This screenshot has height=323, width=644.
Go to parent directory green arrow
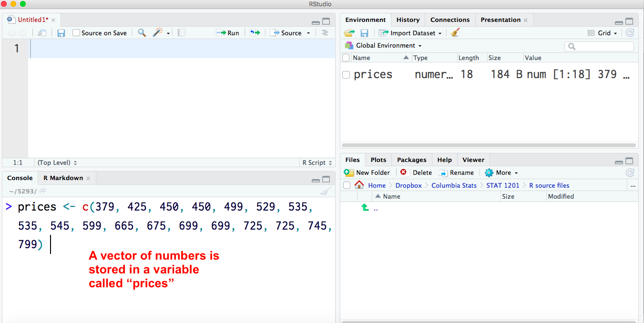click(x=365, y=208)
